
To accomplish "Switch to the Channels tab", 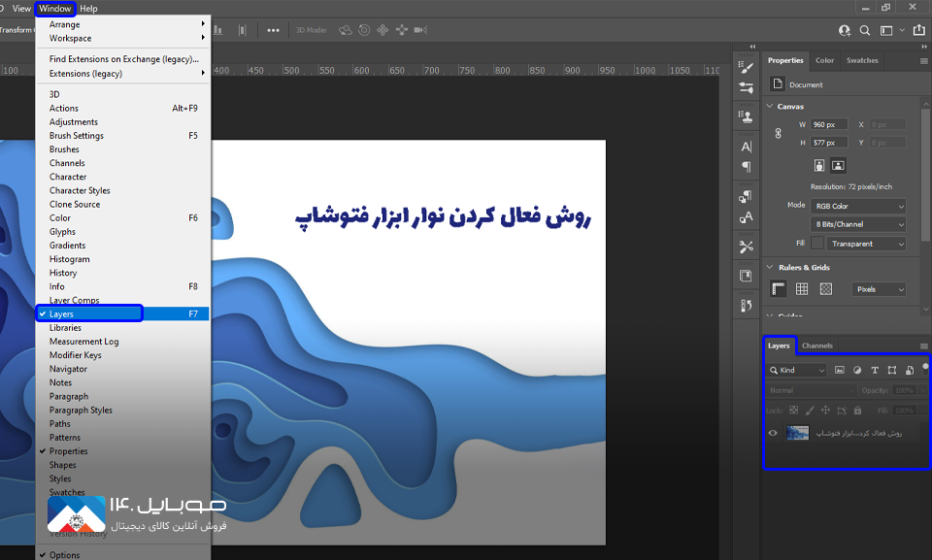I will pyautogui.click(x=816, y=346).
